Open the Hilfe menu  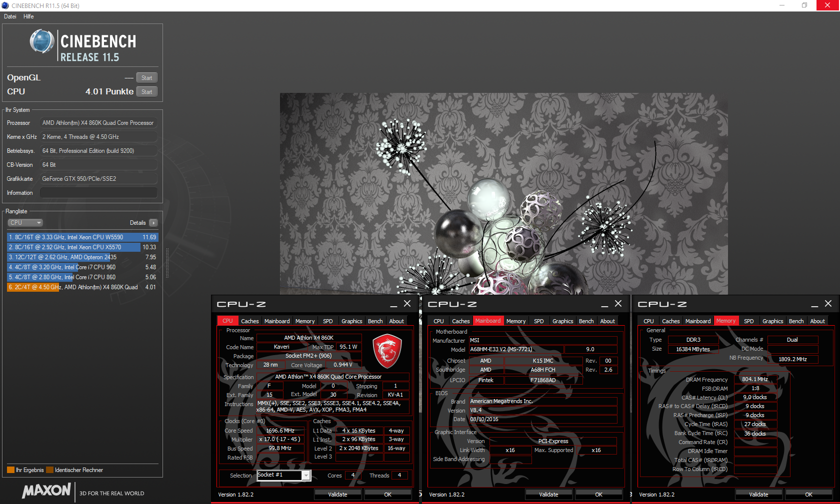click(28, 16)
